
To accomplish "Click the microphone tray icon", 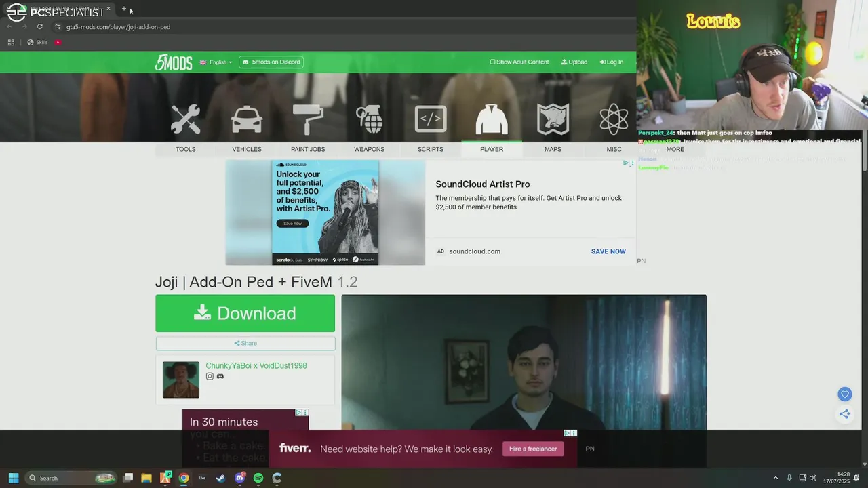I will coord(789,478).
